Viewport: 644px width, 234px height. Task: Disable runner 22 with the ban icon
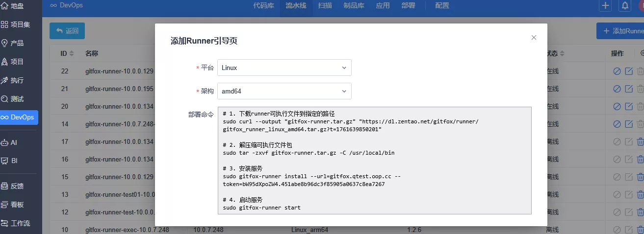617,71
